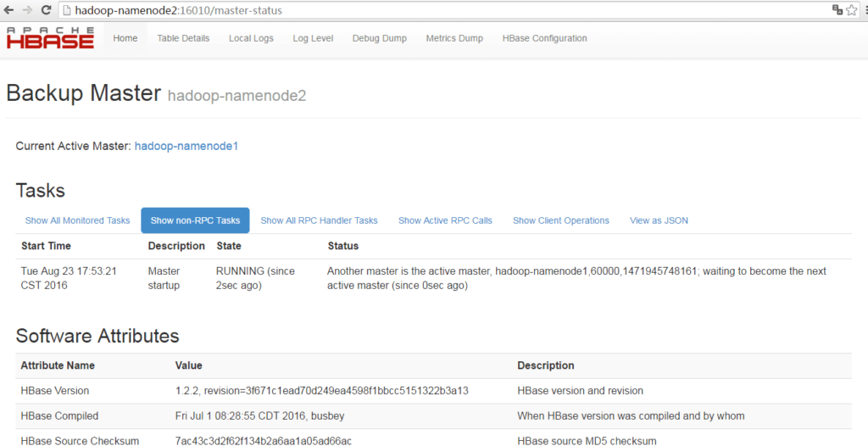This screenshot has width=868, height=446.
Task: Open HBase Configuration in the navbar
Action: tap(544, 38)
